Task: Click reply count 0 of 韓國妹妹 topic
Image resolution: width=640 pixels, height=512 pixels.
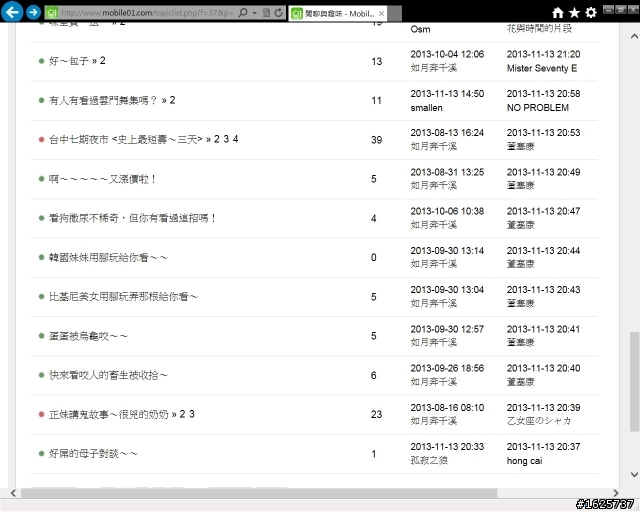Action: (x=373, y=258)
